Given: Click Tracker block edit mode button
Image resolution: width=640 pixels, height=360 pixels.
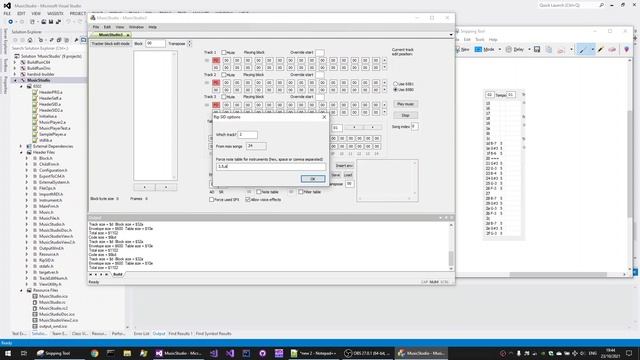Looking at the screenshot, I should [110, 44].
